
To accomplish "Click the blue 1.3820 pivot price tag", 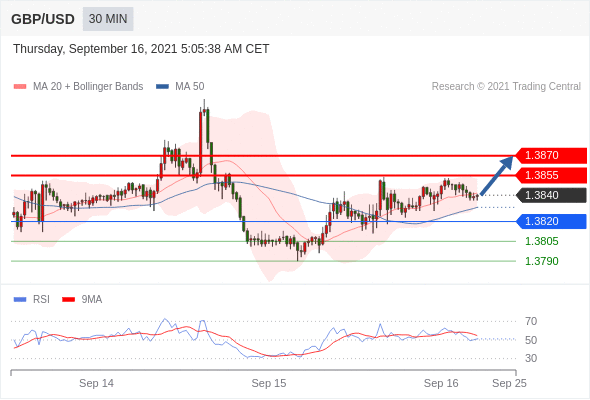I will (551, 221).
